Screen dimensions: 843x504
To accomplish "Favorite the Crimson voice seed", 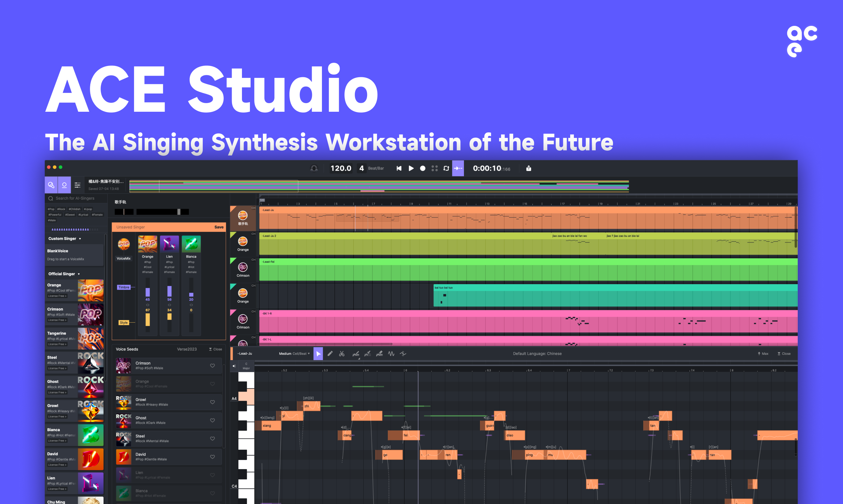I will point(212,366).
